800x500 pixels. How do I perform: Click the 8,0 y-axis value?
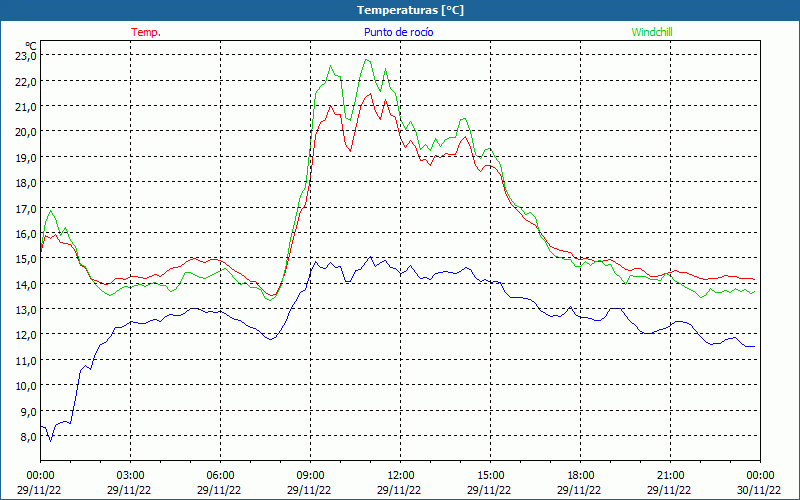pyautogui.click(x=28, y=436)
